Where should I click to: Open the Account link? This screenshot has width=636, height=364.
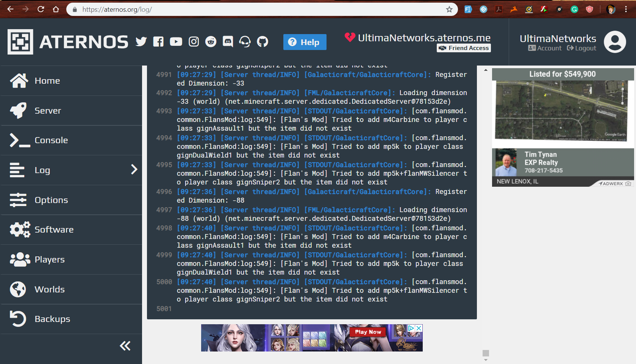(545, 48)
